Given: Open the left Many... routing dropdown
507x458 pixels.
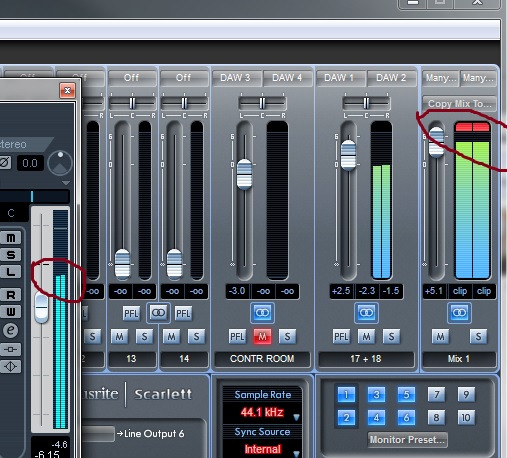Looking at the screenshot, I should click(x=441, y=78).
